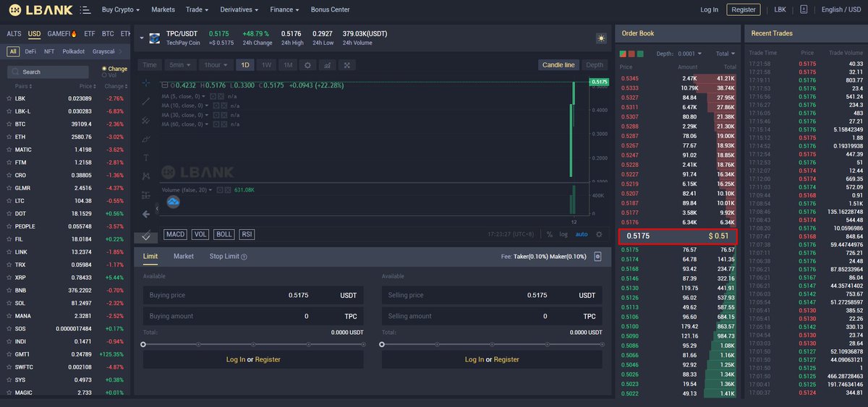Select the pattern drawing tool
This screenshot has width=868, height=407.
[x=146, y=176]
